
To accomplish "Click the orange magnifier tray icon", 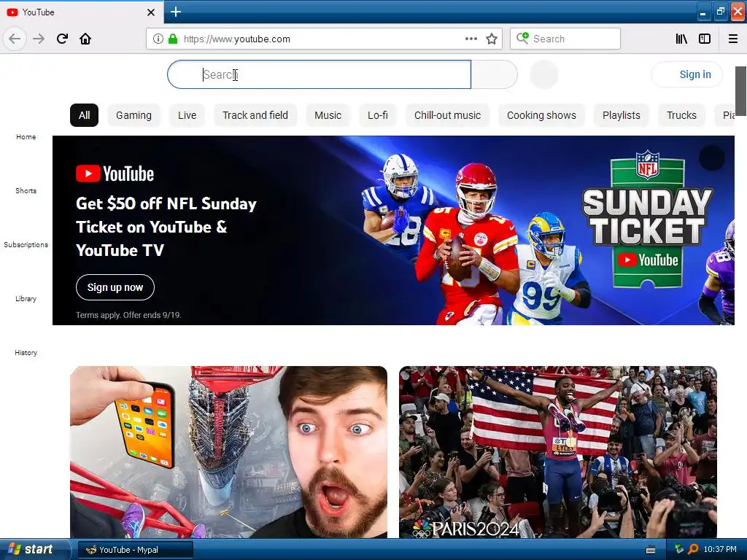I will pos(693,549).
